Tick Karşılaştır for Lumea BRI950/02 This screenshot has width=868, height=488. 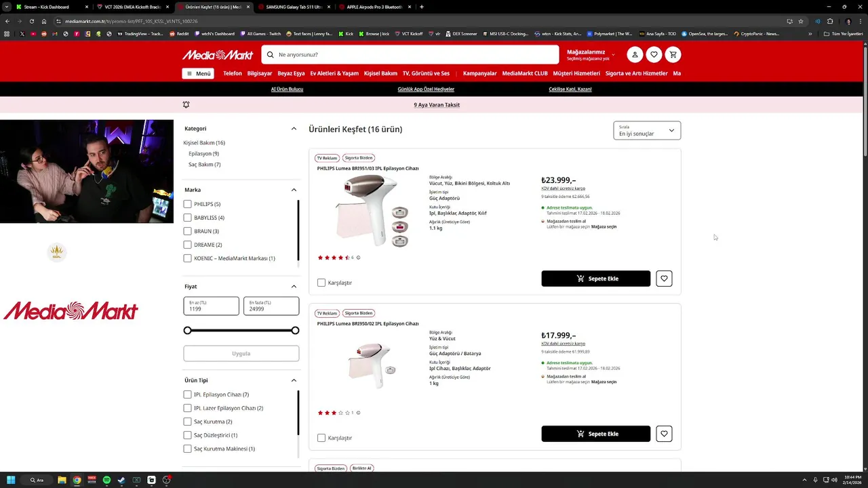coord(321,438)
